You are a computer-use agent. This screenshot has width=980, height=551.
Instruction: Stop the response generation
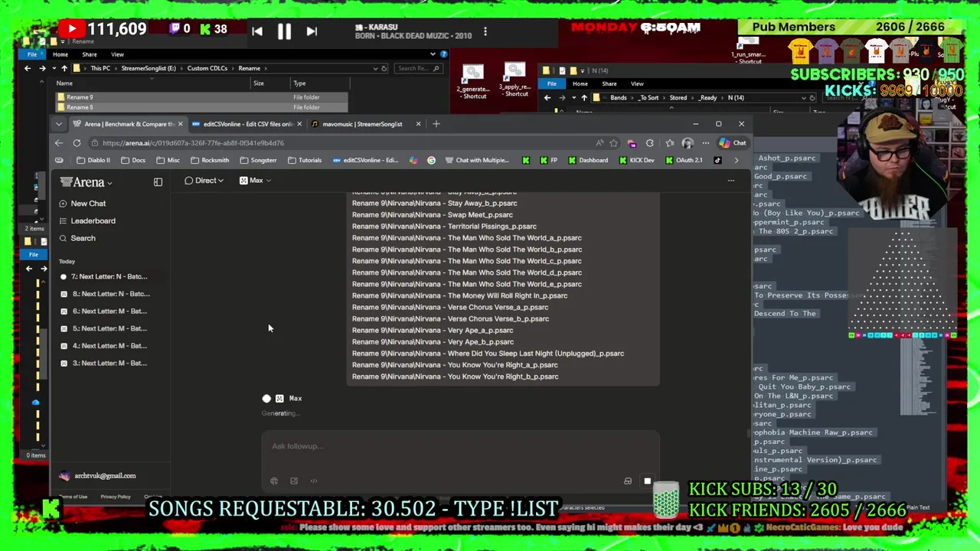647,481
